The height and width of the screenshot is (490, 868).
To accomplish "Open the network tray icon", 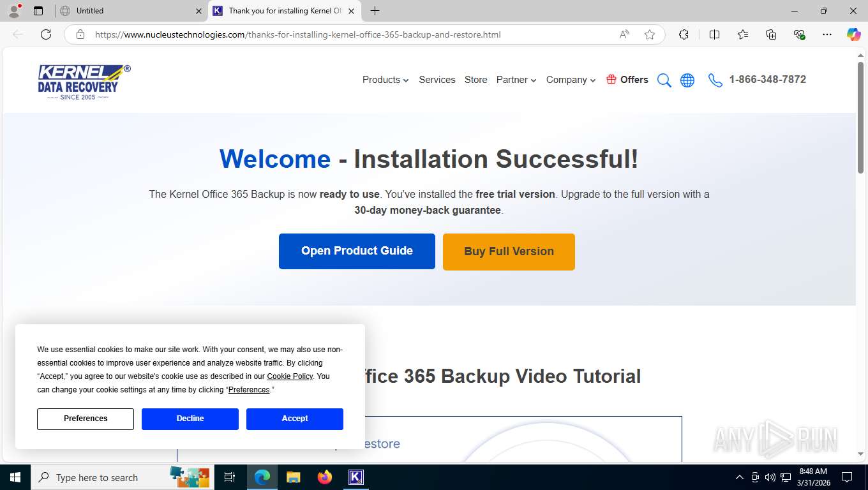I will (x=786, y=477).
